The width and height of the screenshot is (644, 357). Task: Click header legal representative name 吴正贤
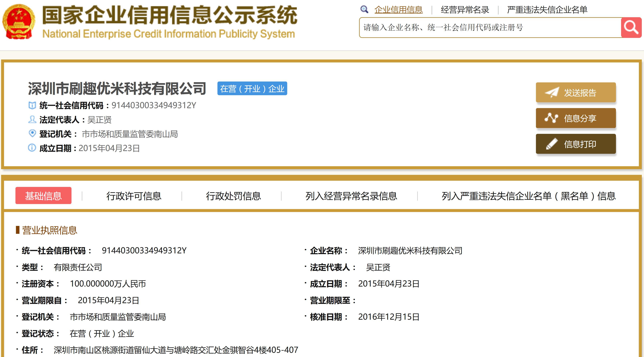(x=100, y=120)
